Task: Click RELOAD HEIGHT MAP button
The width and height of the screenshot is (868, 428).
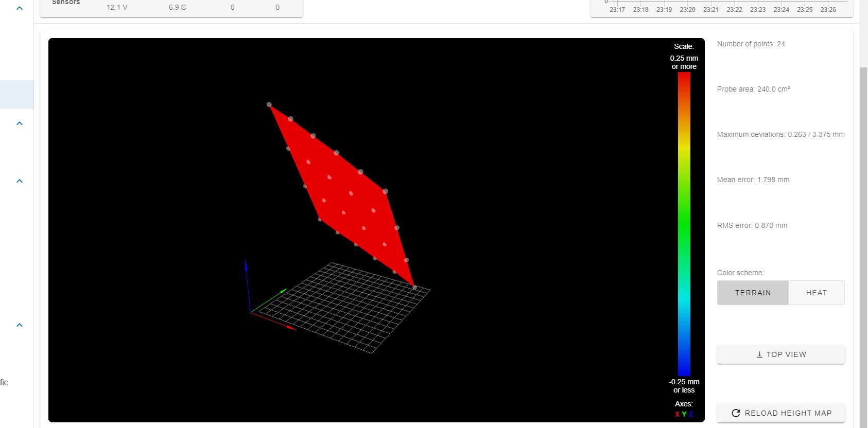Action: tap(780, 413)
